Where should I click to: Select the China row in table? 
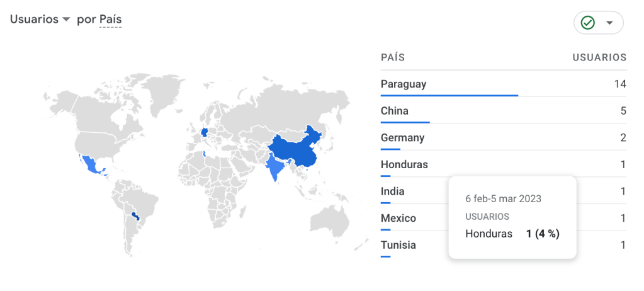395,111
